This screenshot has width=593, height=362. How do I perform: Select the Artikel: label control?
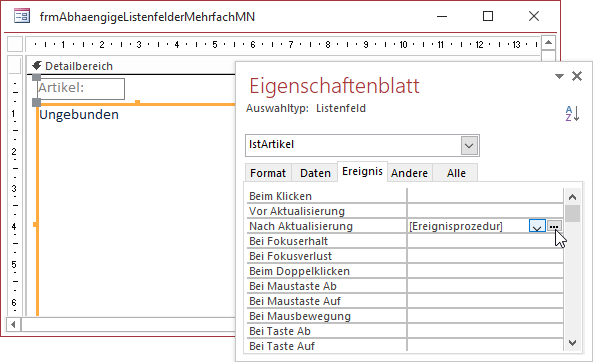[81, 89]
